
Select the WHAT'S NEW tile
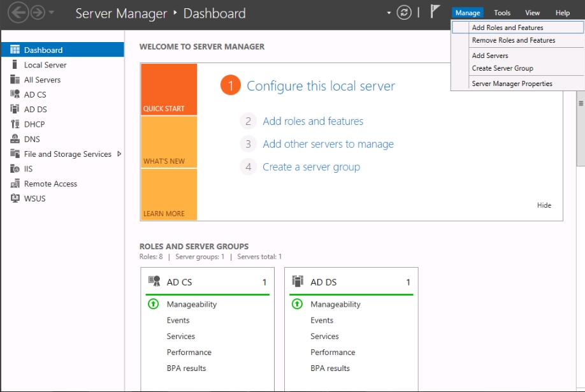[x=169, y=142]
